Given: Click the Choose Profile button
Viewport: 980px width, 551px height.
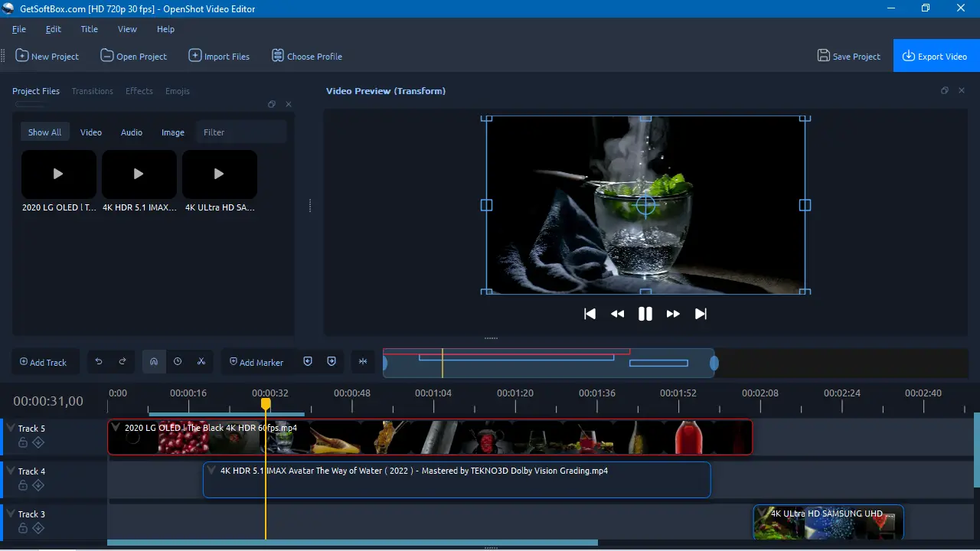Looking at the screenshot, I should click(306, 56).
